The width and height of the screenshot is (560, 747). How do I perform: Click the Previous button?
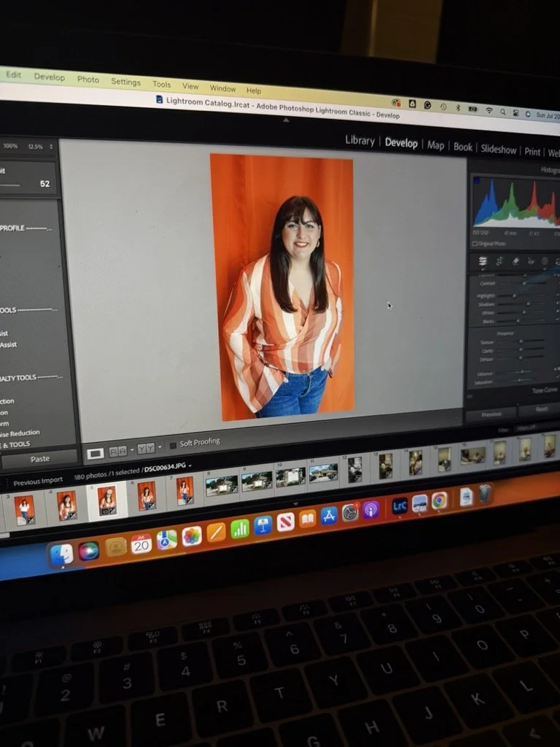point(491,414)
